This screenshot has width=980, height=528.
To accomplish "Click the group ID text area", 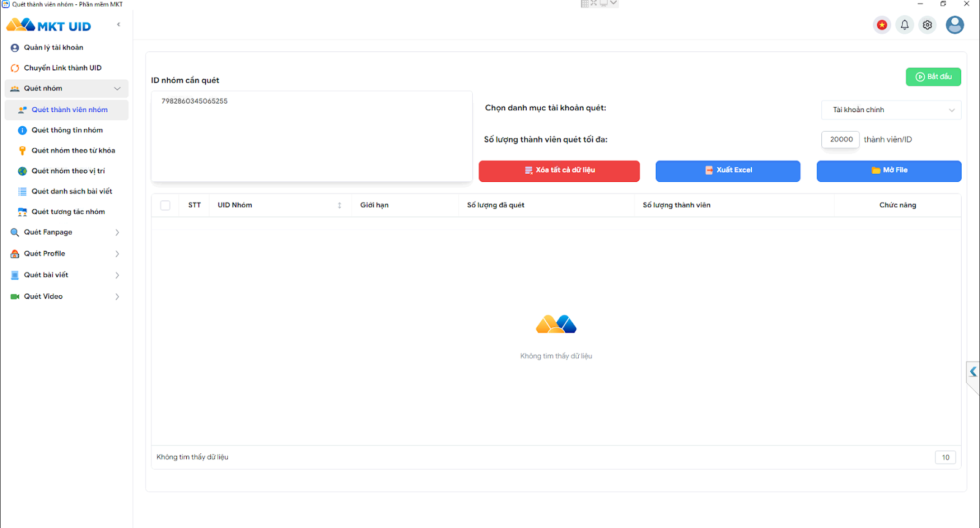I will click(x=312, y=137).
